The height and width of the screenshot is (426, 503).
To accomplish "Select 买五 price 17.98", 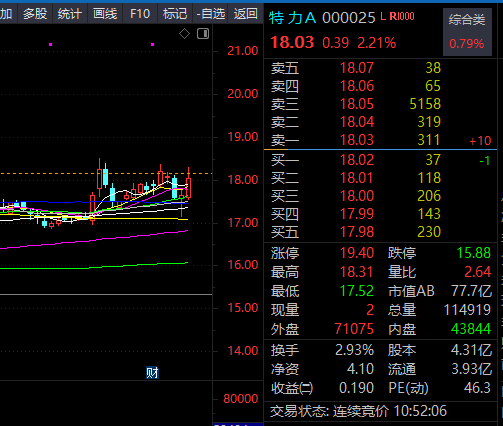I will pyautogui.click(x=357, y=232).
